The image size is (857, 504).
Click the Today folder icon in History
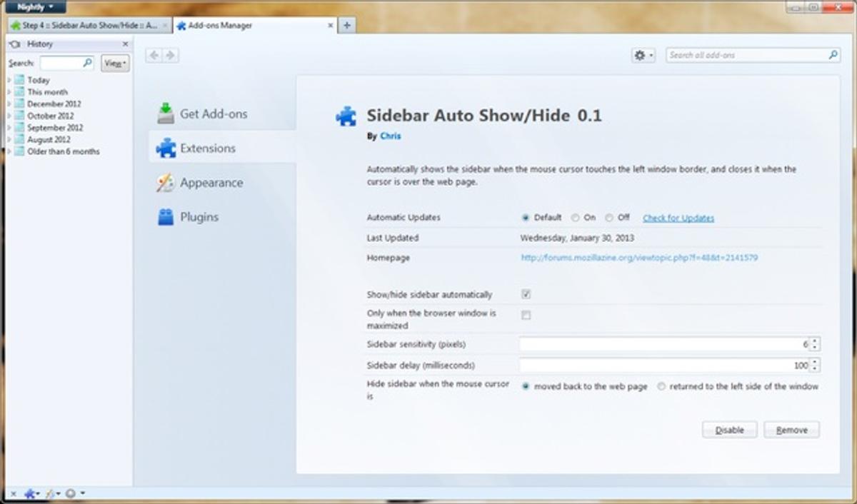pos(19,80)
